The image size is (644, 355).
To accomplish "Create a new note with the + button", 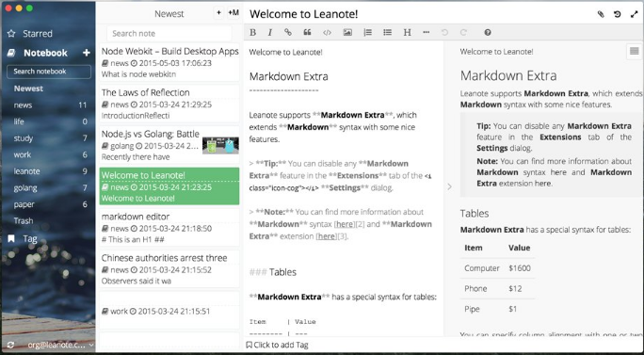I will pyautogui.click(x=219, y=13).
